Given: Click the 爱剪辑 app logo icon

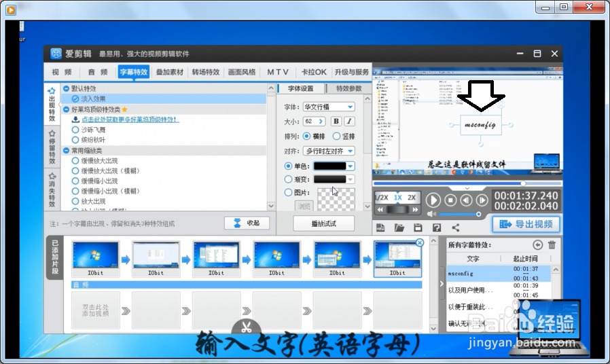Looking at the screenshot, I should [x=56, y=54].
